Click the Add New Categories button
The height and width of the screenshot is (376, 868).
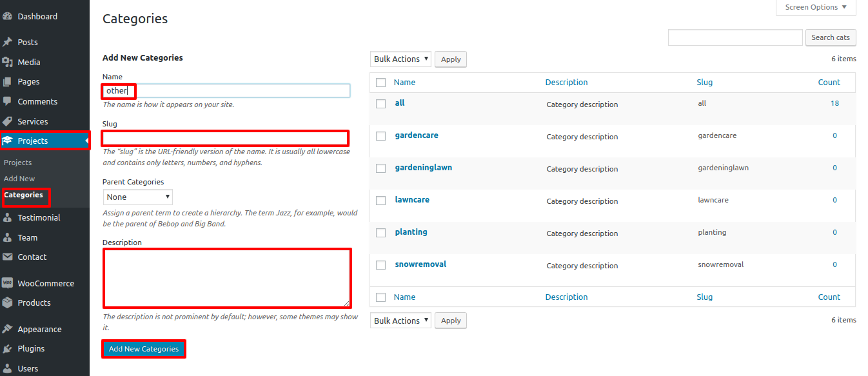coord(144,349)
